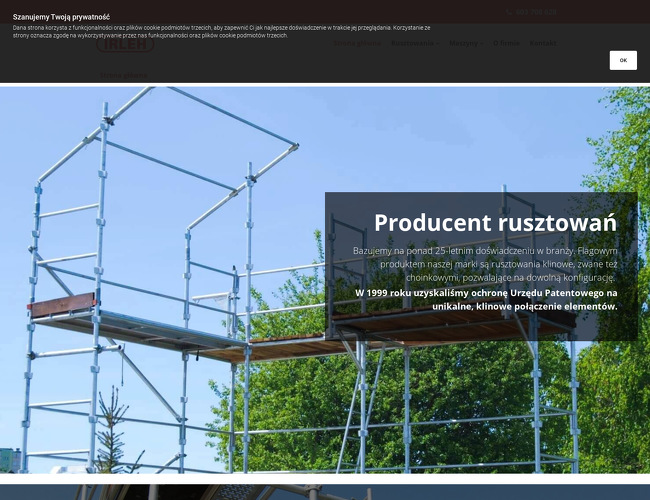
Task: Click the phone number link in the header
Action: [536, 12]
